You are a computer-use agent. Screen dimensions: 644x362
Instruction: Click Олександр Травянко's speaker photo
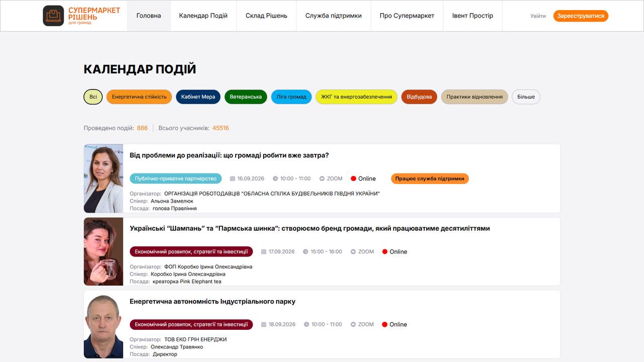[x=104, y=324]
